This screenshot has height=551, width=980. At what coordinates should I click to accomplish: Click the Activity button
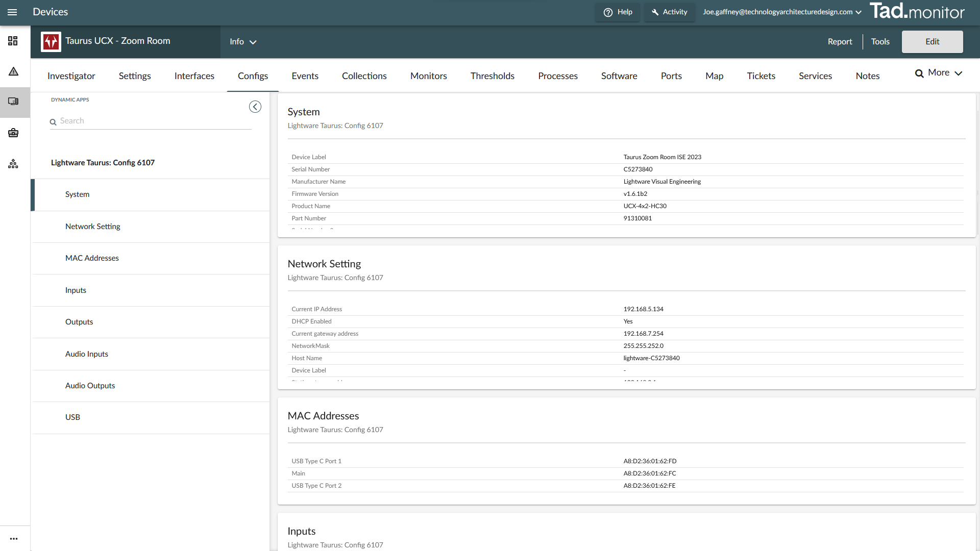tap(670, 12)
